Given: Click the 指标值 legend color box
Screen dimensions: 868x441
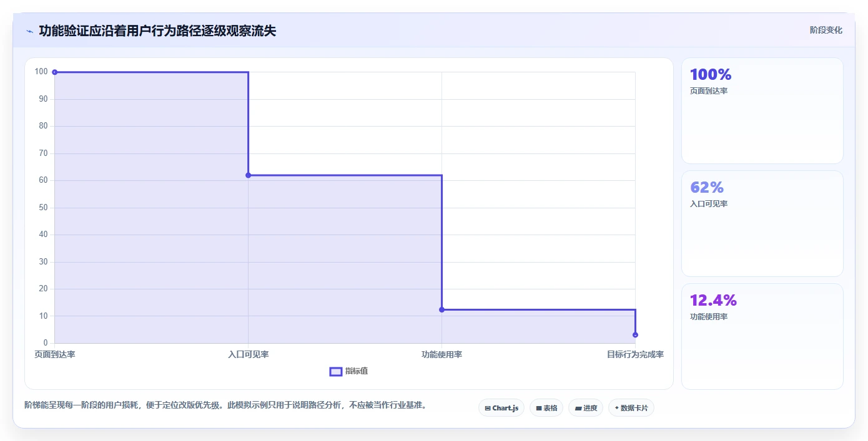Looking at the screenshot, I should click(x=335, y=372).
